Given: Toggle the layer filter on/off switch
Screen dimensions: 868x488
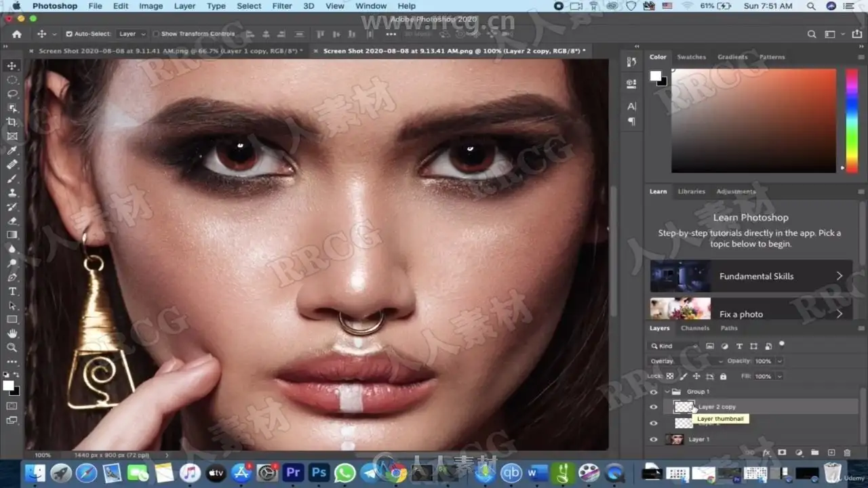Looking at the screenshot, I should pos(782,344).
